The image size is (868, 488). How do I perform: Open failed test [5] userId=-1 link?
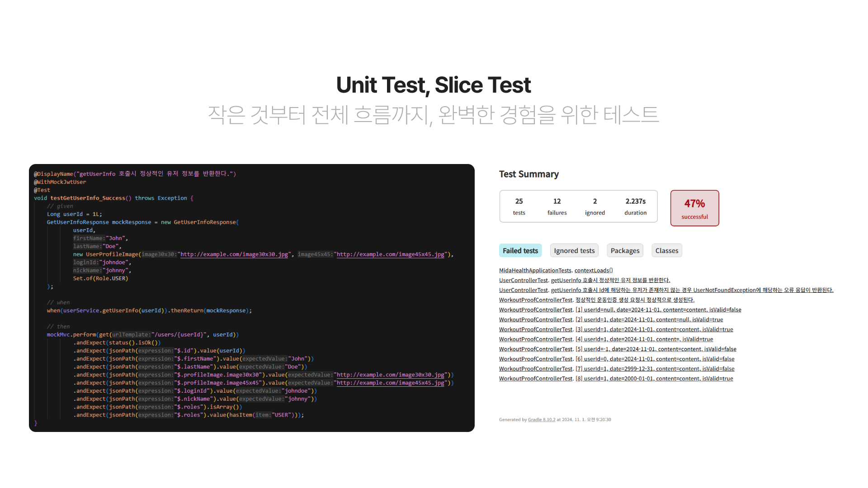[x=656, y=349]
